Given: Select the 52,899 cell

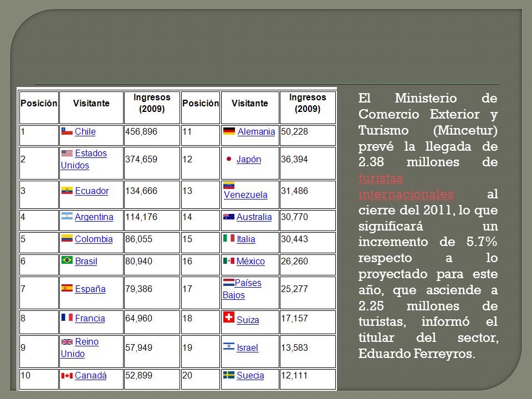Looking at the screenshot, I should (152, 379).
